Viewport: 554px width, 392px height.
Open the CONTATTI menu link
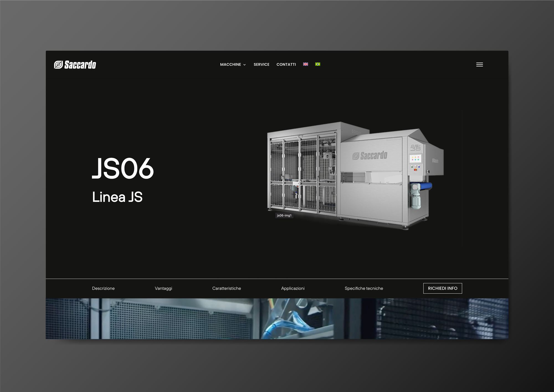(286, 65)
